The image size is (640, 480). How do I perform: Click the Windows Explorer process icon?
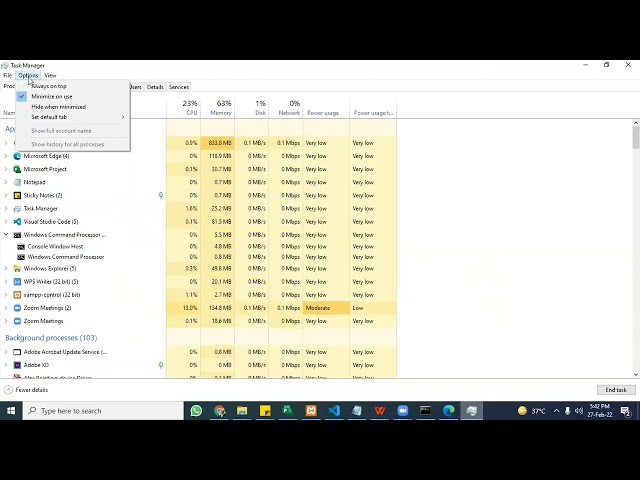(17, 269)
